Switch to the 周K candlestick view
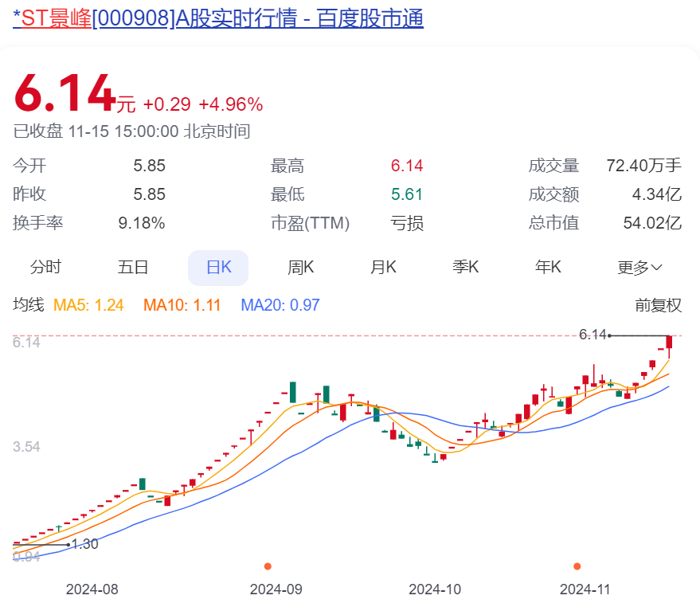 301,268
